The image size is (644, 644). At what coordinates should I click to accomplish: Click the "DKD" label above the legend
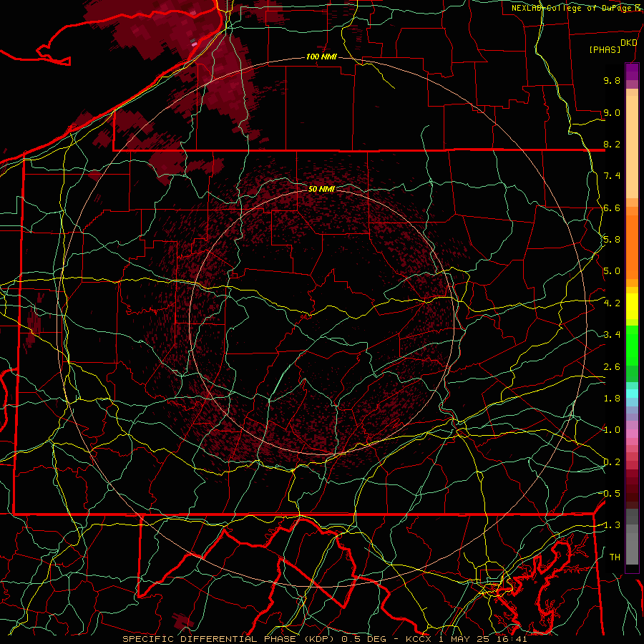(628, 43)
